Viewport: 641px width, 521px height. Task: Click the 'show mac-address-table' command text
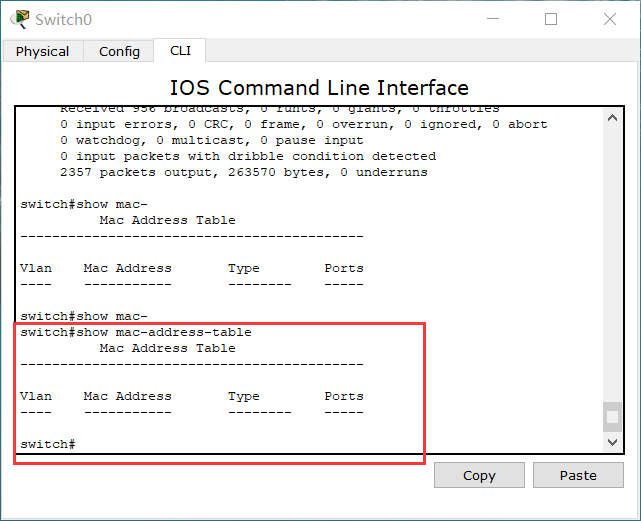tap(164, 332)
